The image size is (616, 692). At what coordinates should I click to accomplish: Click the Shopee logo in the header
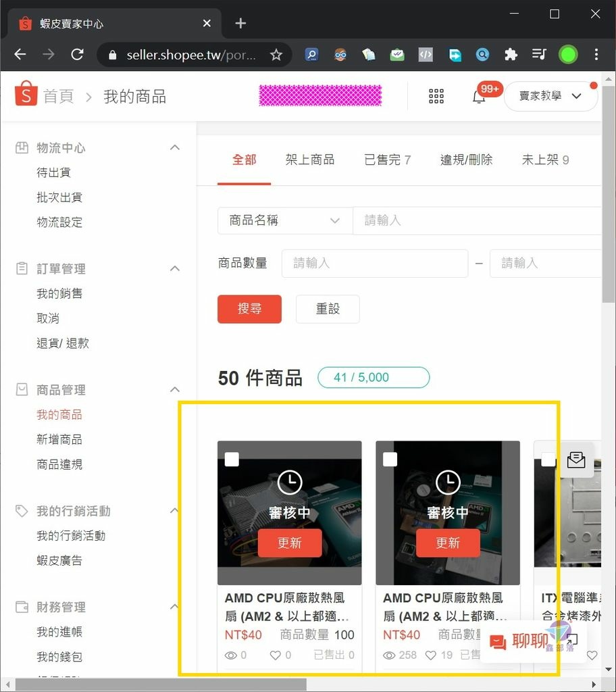click(x=26, y=93)
